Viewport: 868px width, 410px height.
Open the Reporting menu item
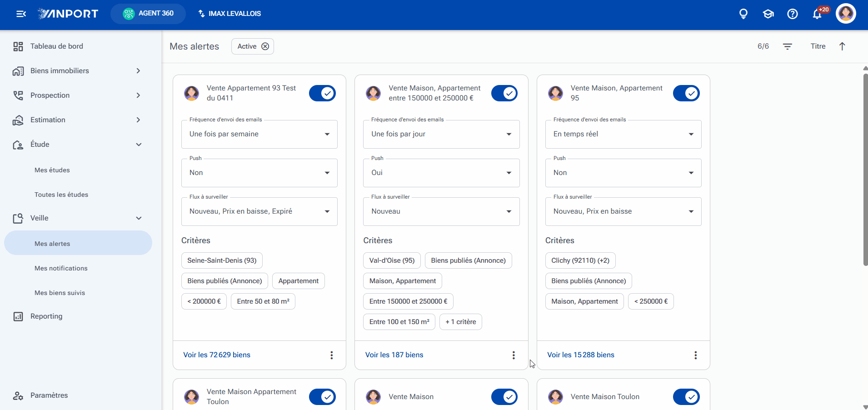click(x=46, y=316)
